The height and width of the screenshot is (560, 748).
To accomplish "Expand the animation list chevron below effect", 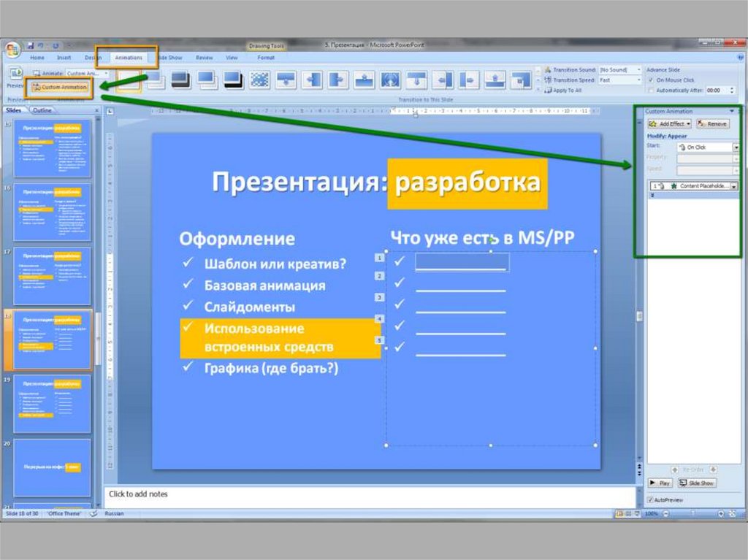I will tap(652, 195).
